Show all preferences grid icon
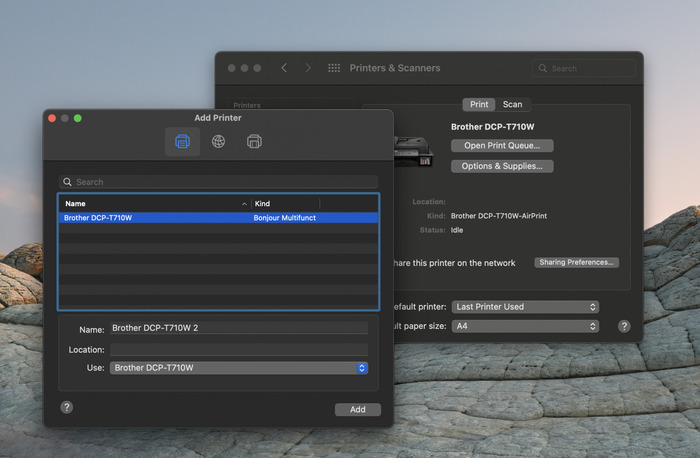 (334, 68)
